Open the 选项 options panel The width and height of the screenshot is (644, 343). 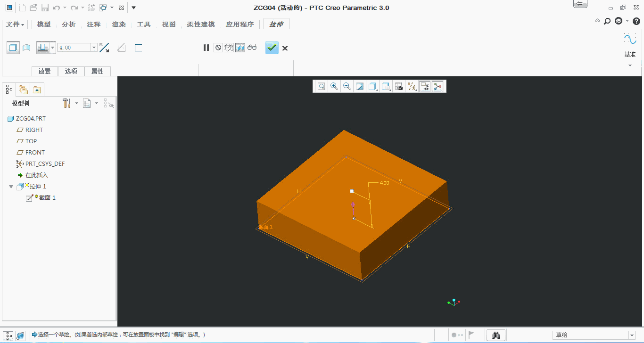pyautogui.click(x=71, y=71)
